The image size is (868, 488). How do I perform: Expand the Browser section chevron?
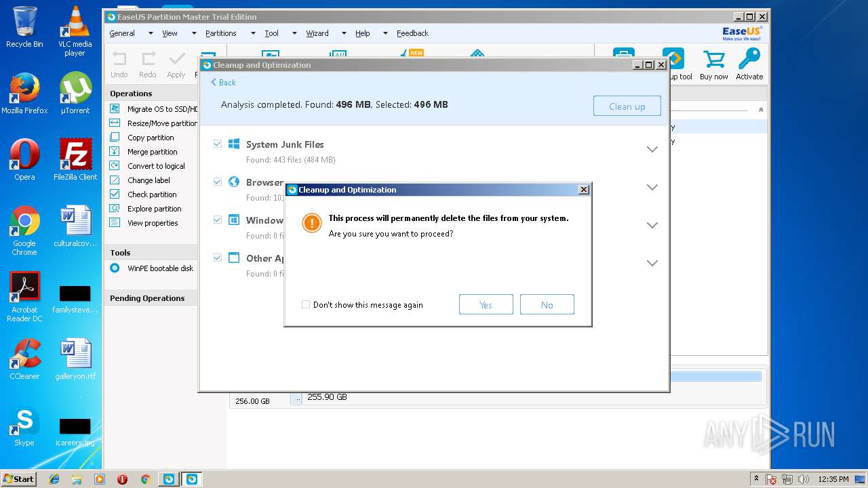(x=652, y=187)
